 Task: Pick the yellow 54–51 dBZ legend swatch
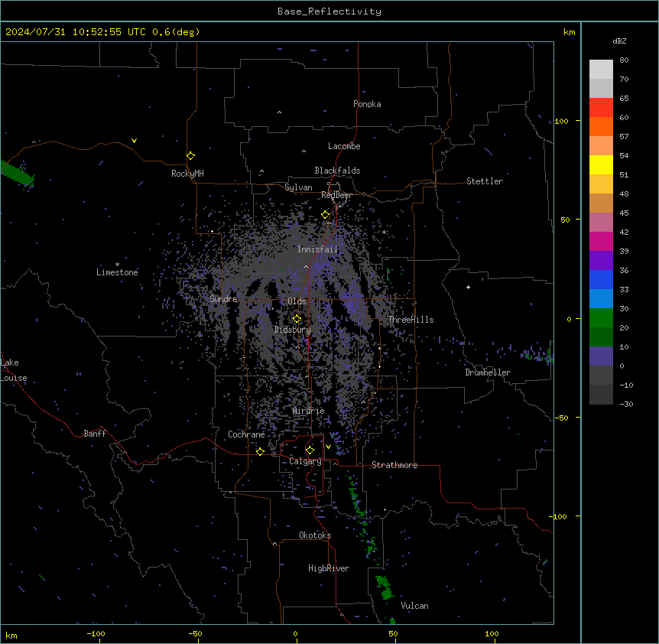tap(601, 164)
